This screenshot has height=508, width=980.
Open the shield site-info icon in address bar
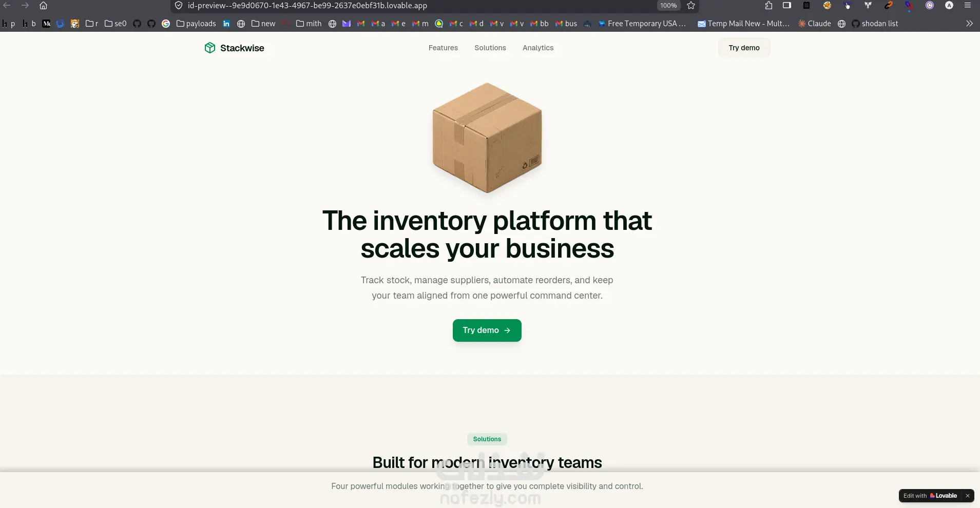point(179,6)
